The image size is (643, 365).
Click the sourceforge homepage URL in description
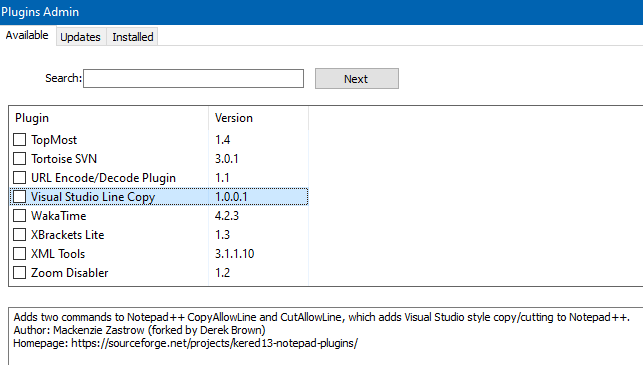click(x=214, y=343)
